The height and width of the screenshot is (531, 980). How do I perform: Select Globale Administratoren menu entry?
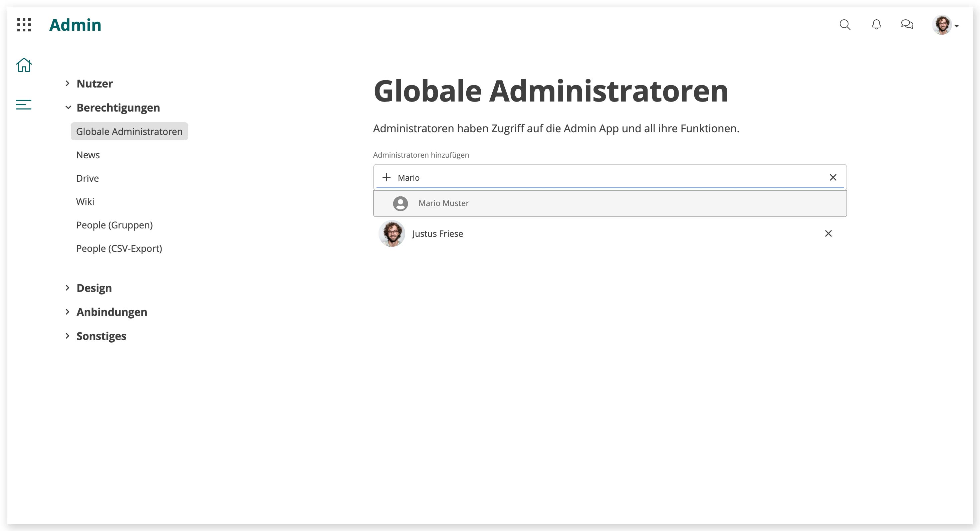pyautogui.click(x=130, y=131)
